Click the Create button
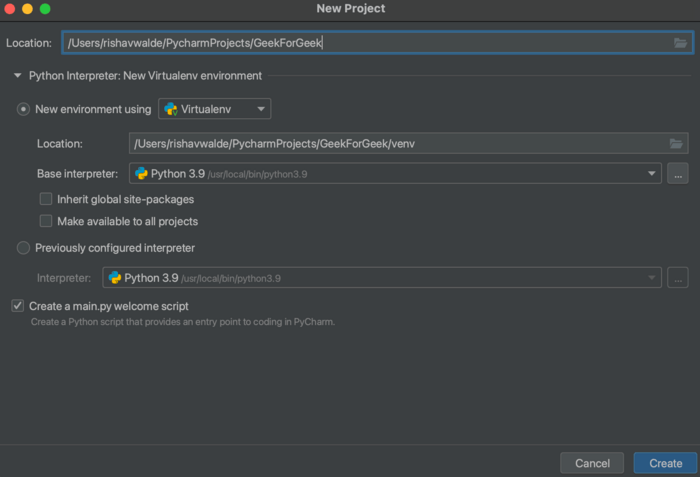Image resolution: width=700 pixels, height=477 pixels. click(x=665, y=463)
